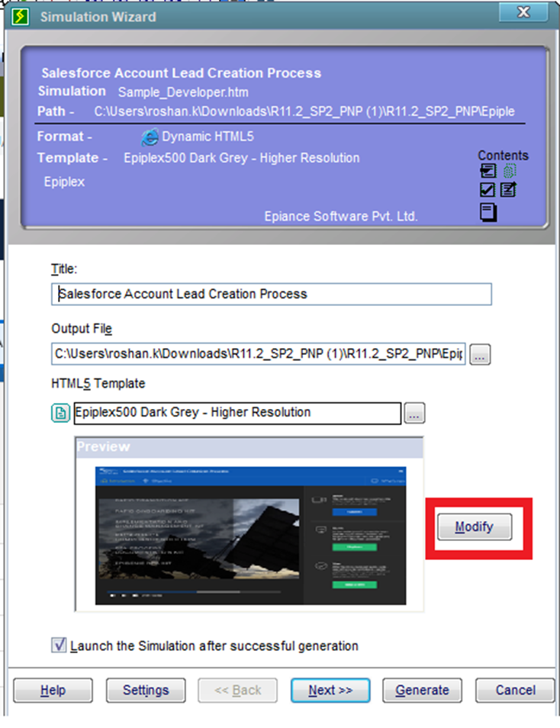Browse for the Output File location
Image resolution: width=560 pixels, height=728 pixels.
point(480,355)
